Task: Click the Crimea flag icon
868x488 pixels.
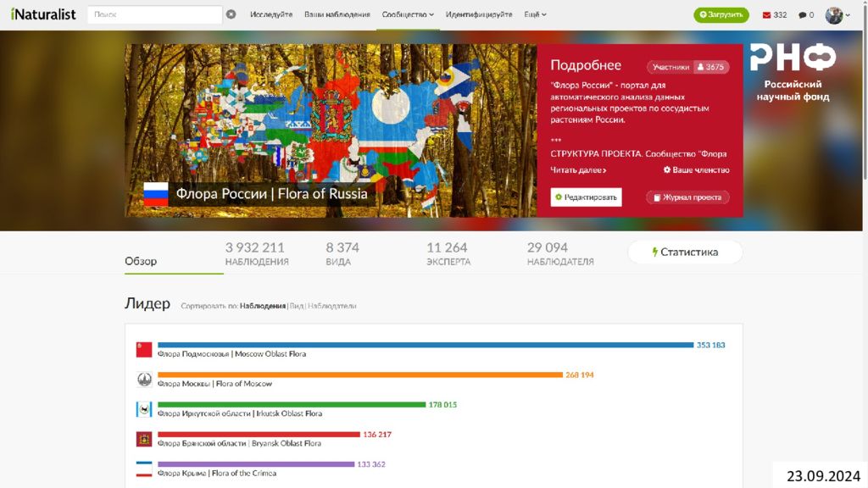Action: pyautogui.click(x=144, y=469)
